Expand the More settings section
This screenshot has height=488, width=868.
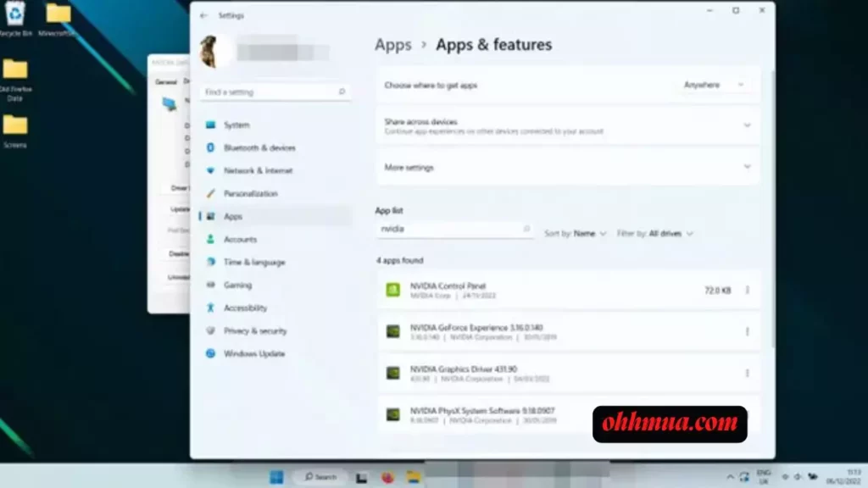click(567, 167)
